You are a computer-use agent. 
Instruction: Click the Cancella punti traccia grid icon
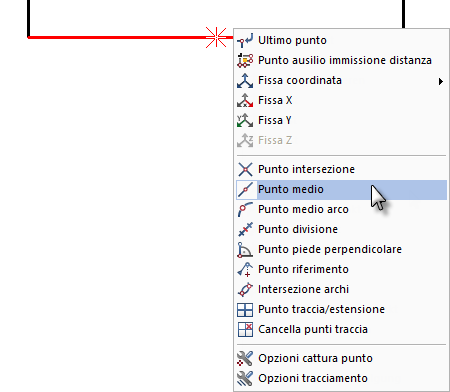coord(245,329)
